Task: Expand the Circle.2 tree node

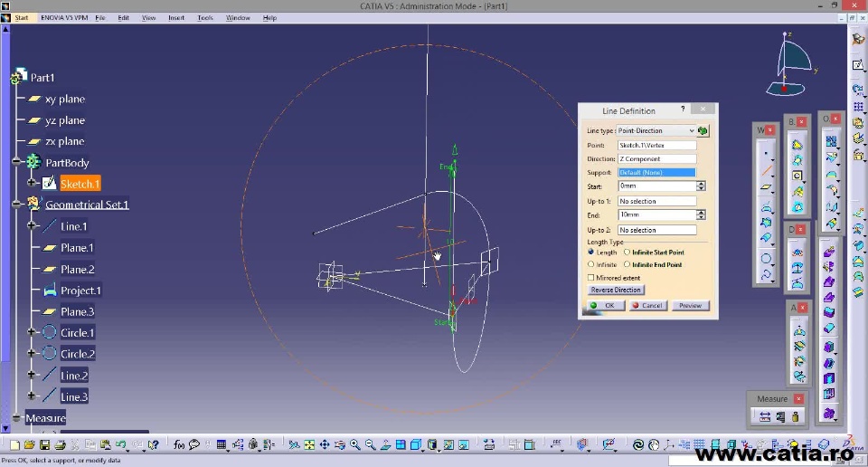Action: point(32,353)
